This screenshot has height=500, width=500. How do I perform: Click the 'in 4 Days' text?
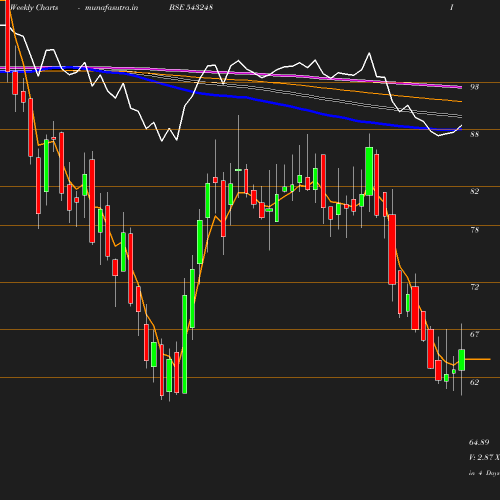[484, 473]
